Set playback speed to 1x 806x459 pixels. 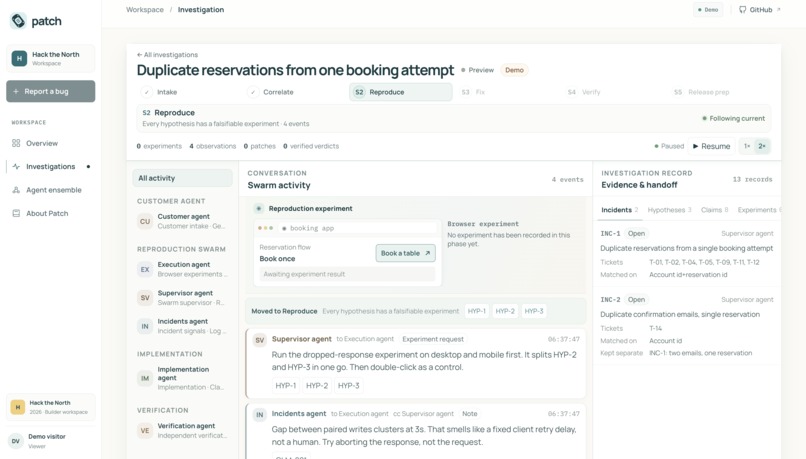(746, 146)
